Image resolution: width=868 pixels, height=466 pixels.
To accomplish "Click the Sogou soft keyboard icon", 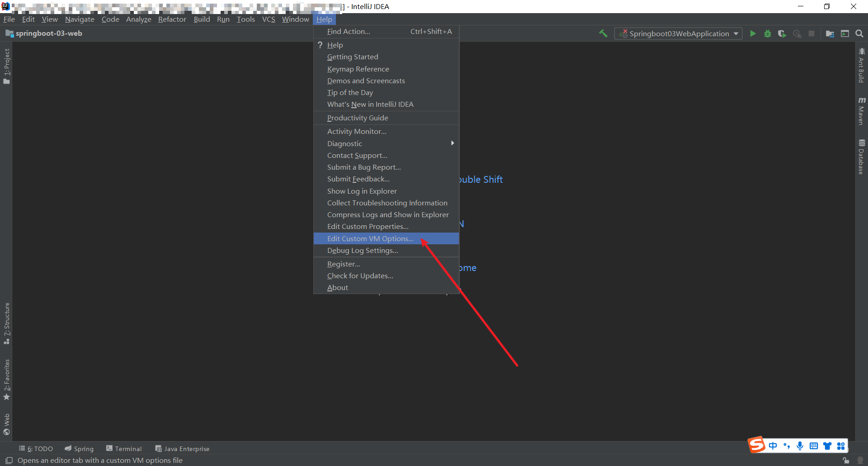I will [813, 446].
